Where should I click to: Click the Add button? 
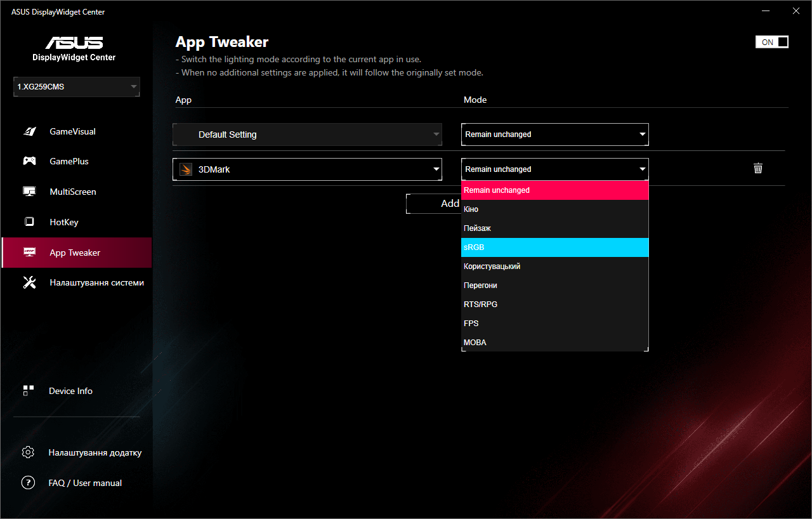434,204
